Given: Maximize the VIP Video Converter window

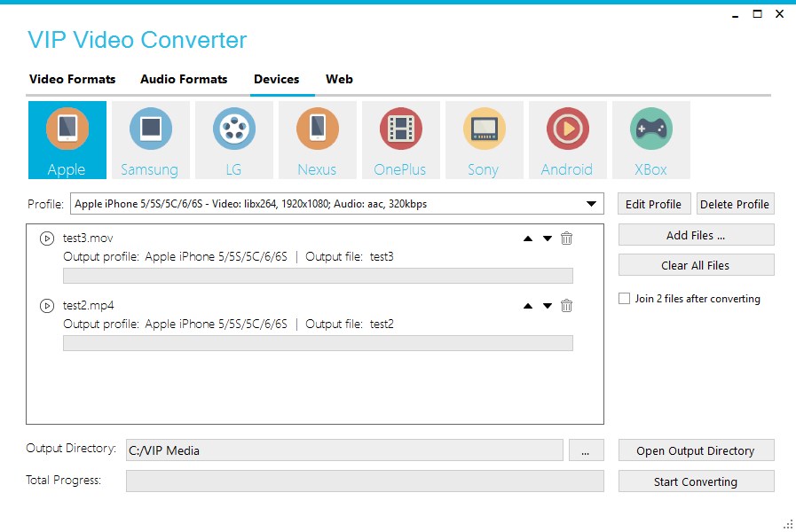Looking at the screenshot, I should click(x=758, y=14).
